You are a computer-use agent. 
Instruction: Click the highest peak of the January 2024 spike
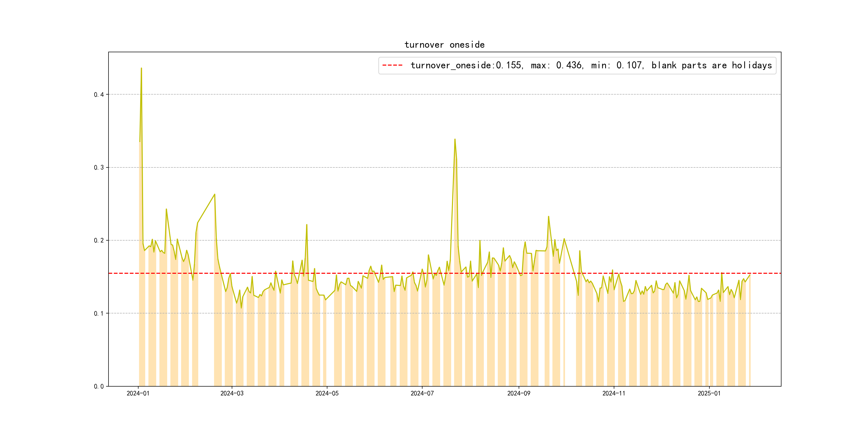coord(141,68)
